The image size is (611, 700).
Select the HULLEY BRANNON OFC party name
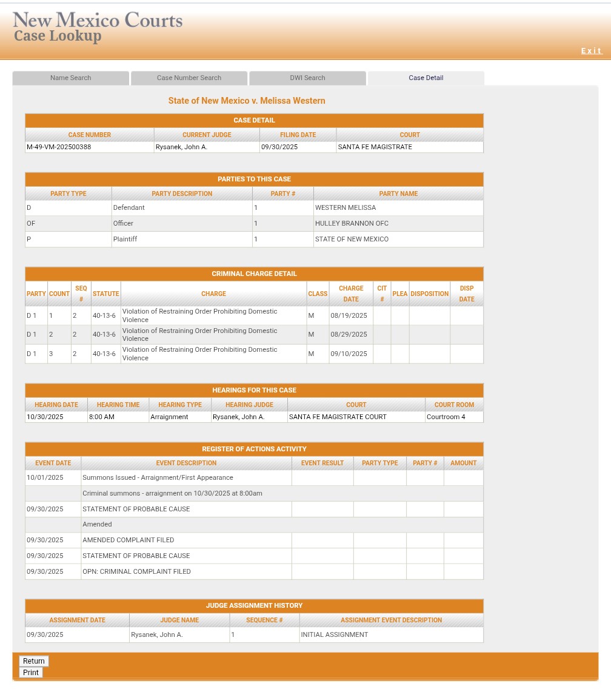coord(352,223)
